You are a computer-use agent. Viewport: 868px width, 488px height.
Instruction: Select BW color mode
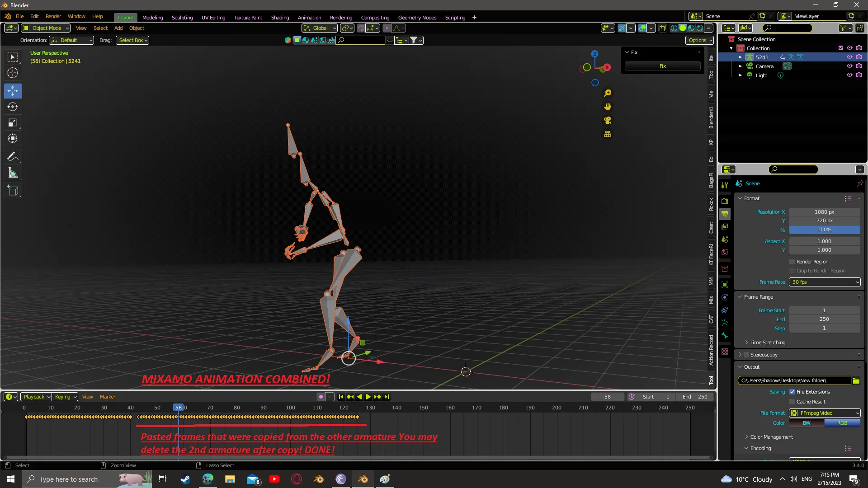click(807, 423)
